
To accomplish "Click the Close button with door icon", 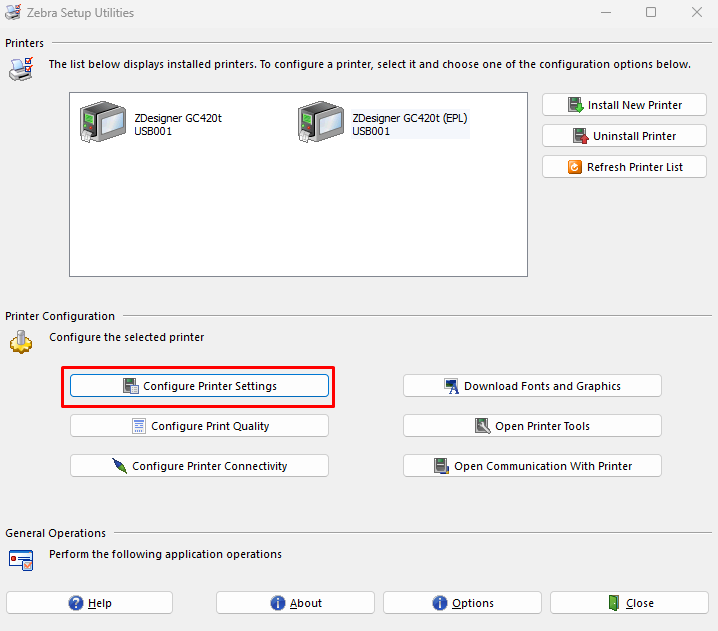I will coord(629,603).
